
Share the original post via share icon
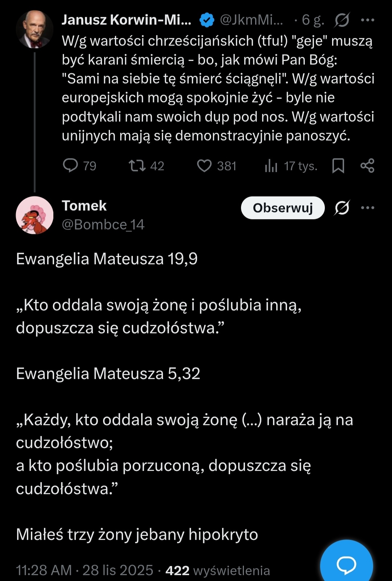367,166
